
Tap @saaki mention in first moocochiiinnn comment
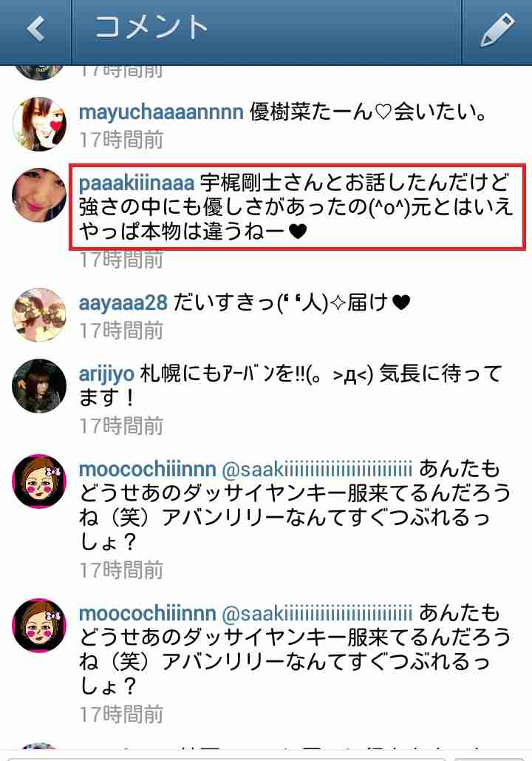[317, 470]
